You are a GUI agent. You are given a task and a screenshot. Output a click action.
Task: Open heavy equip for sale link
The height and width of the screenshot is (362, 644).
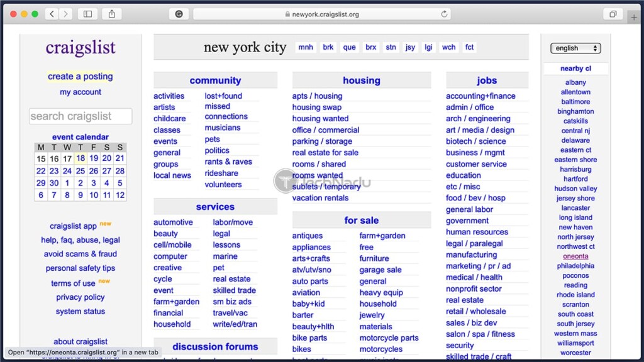[381, 293]
